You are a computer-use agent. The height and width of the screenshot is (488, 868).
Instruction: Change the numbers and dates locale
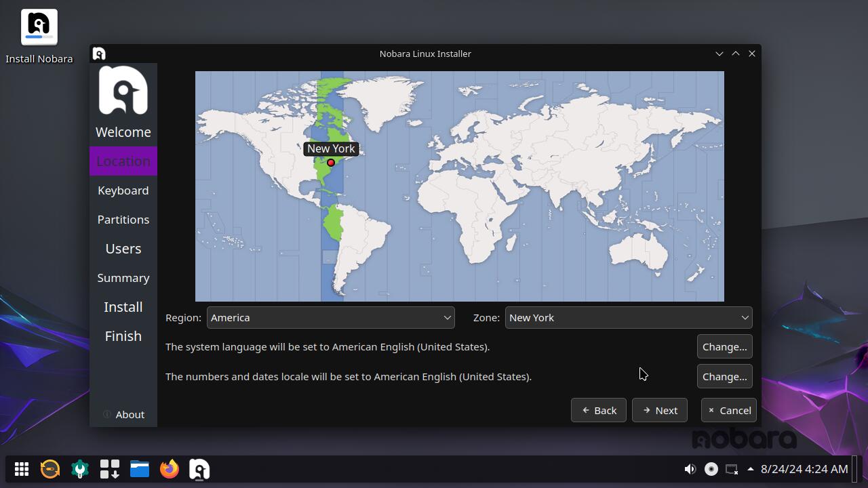tap(725, 377)
